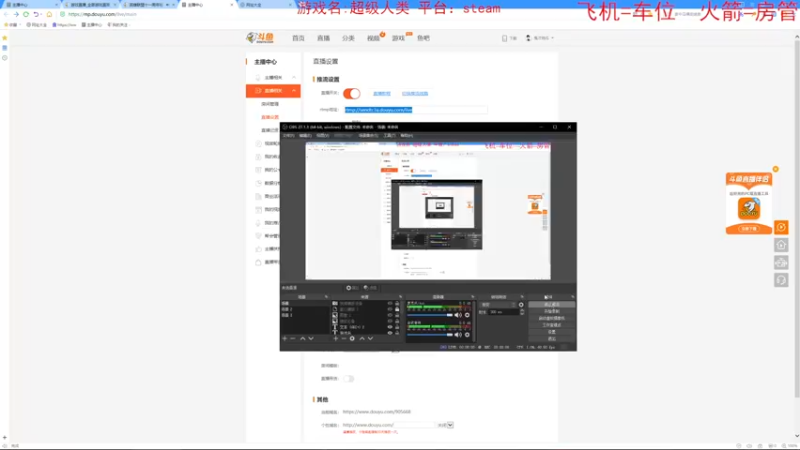Toggle visibility of fifth text source in OBS list

[x=390, y=327]
